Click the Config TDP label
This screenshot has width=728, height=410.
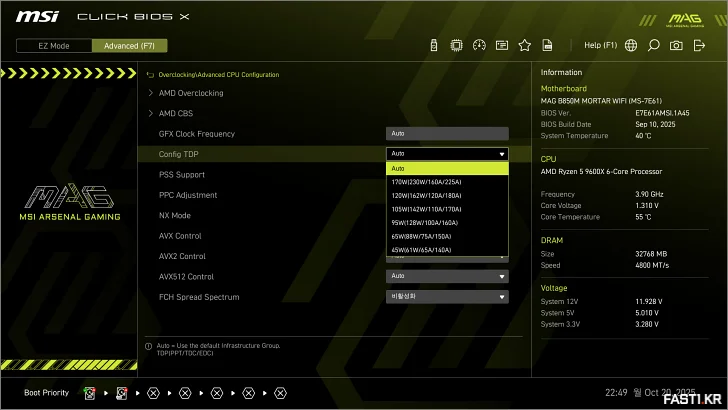point(178,154)
